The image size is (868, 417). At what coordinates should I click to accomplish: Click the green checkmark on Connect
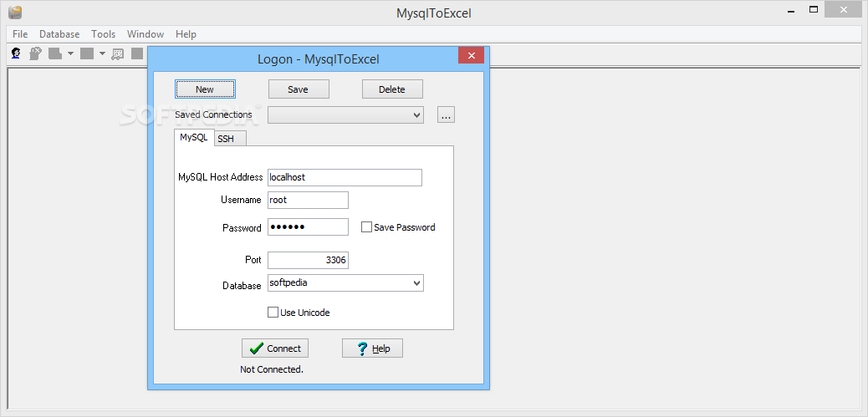[257, 348]
